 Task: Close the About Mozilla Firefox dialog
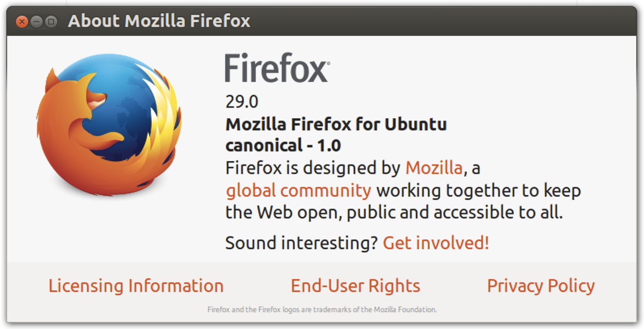point(22,21)
